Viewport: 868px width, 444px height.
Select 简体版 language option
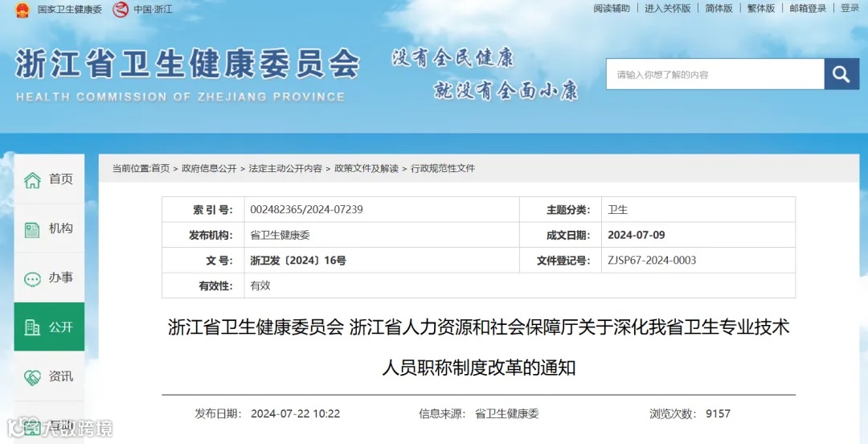[x=719, y=8]
